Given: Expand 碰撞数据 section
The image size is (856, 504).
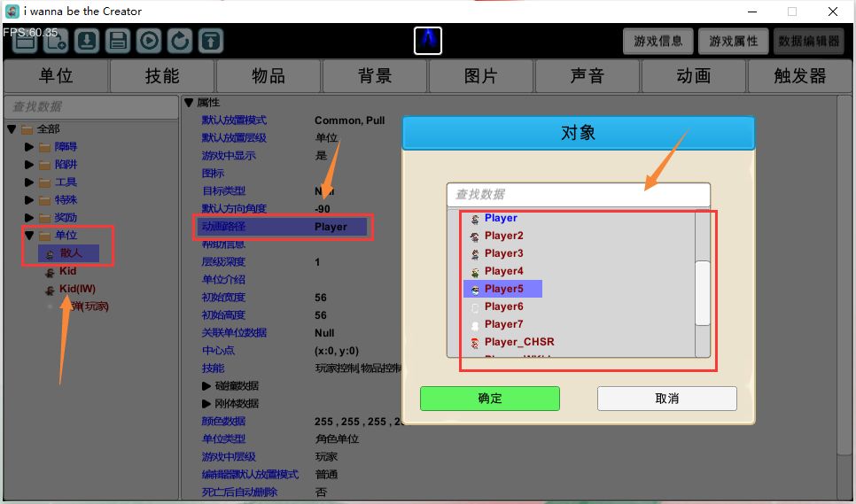Looking at the screenshot, I should click(206, 386).
